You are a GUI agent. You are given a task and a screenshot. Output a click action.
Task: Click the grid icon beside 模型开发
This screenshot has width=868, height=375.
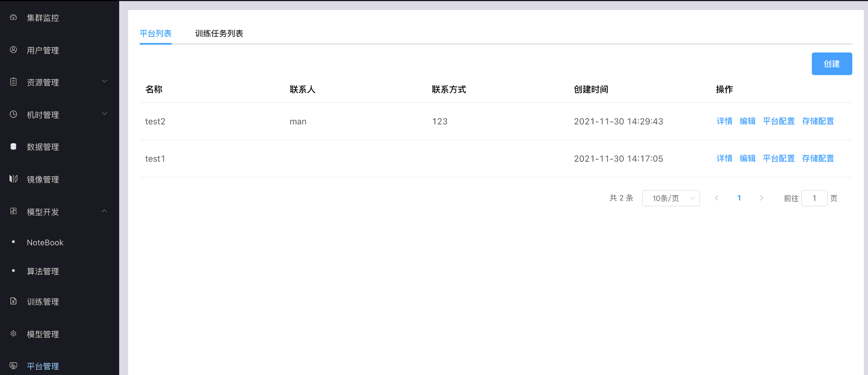pyautogui.click(x=13, y=211)
